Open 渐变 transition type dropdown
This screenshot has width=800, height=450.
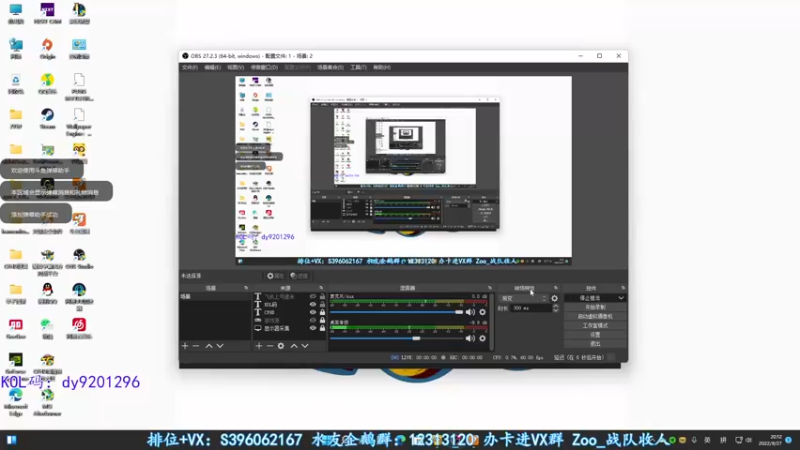523,298
